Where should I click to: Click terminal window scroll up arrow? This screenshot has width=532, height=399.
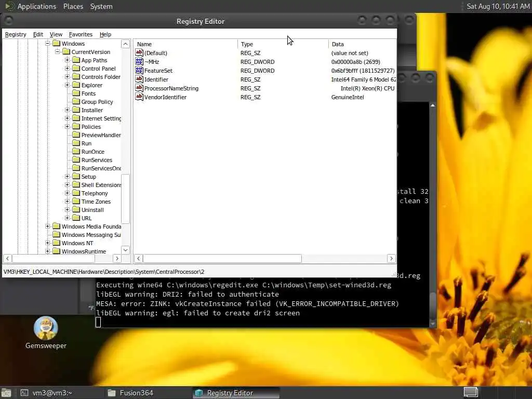tap(433, 105)
